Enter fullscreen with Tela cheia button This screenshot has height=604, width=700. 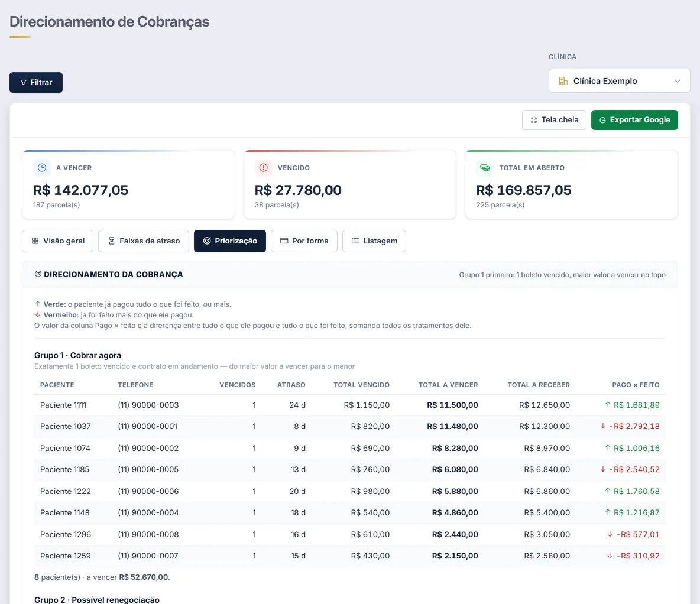pyautogui.click(x=554, y=120)
